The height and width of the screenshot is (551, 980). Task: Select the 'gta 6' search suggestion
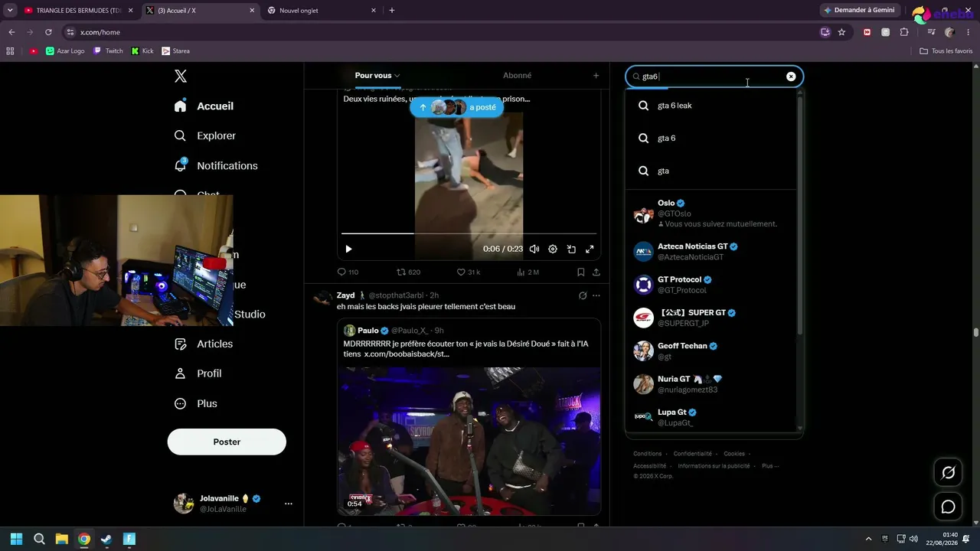pos(711,139)
